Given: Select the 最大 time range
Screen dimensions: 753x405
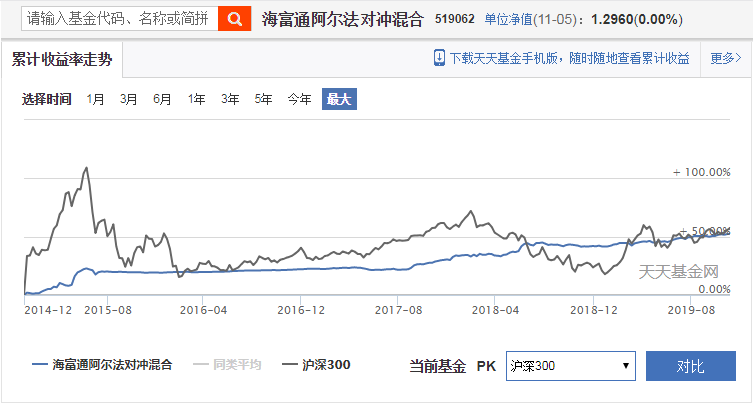Looking at the screenshot, I should click(339, 99).
